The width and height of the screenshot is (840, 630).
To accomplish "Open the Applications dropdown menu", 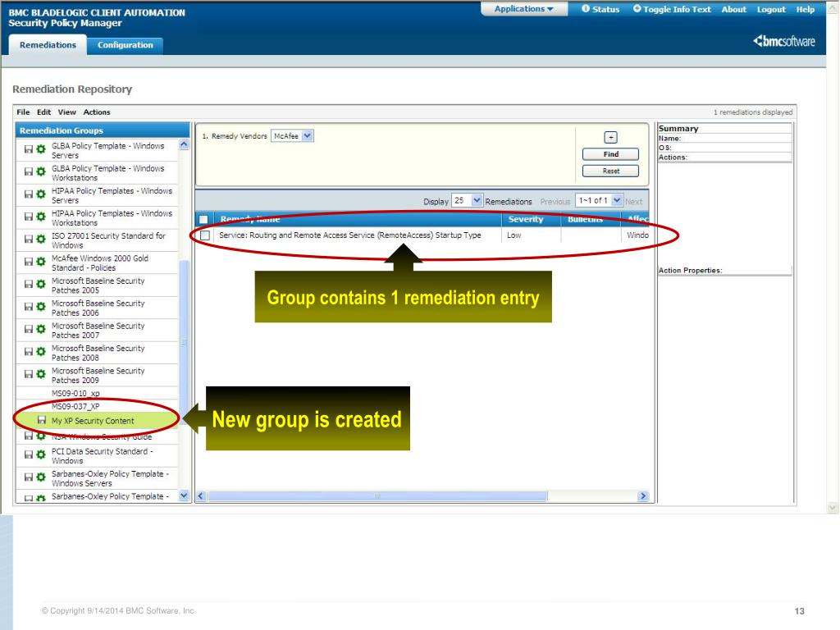I will coord(524,8).
